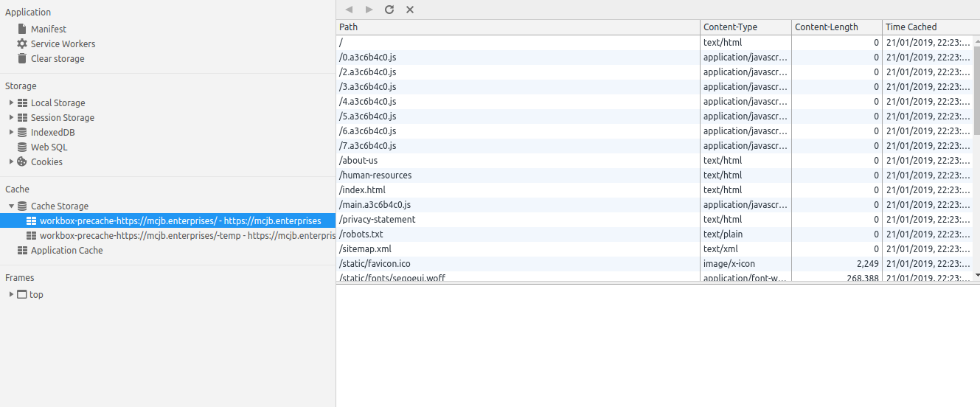Click the 2,249 content length cell
The width and height of the screenshot is (980, 407).
(x=837, y=263)
